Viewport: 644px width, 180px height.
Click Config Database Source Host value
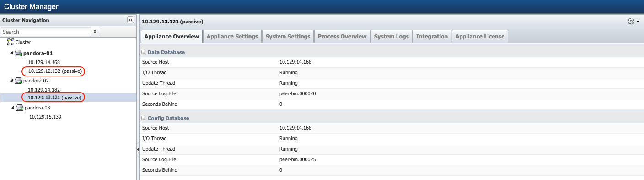tap(295, 128)
